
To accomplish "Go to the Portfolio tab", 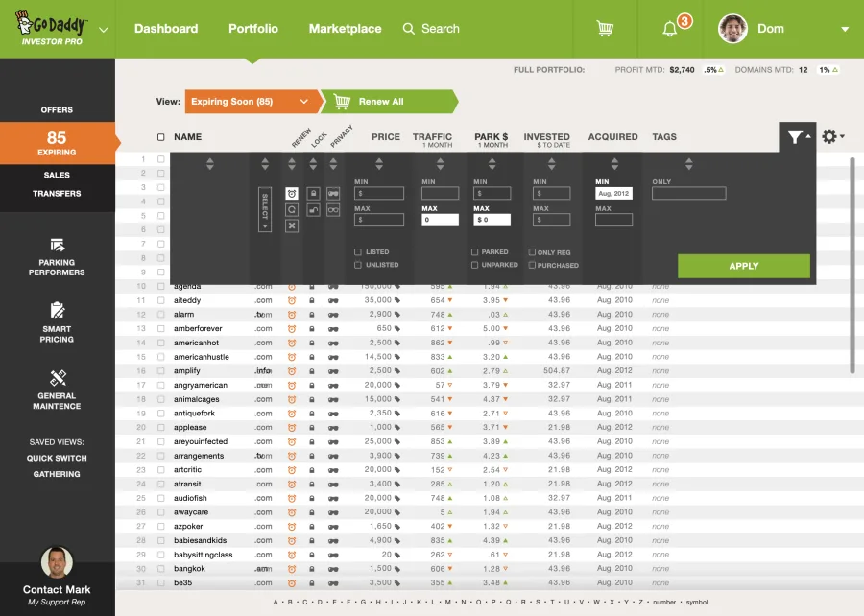I will tap(253, 29).
